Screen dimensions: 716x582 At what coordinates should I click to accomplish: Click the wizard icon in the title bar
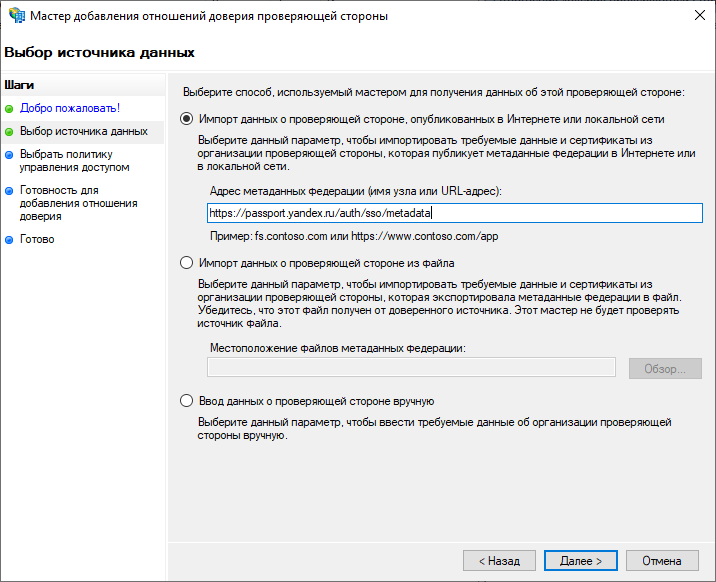14,16
